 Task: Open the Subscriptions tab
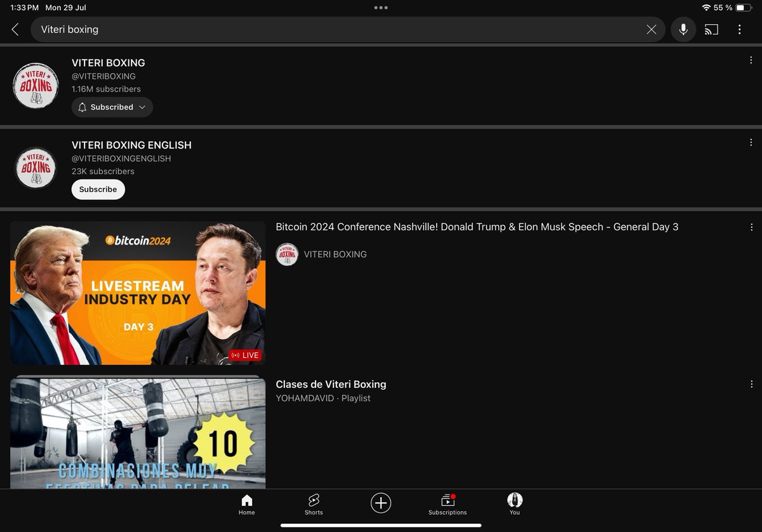click(448, 505)
